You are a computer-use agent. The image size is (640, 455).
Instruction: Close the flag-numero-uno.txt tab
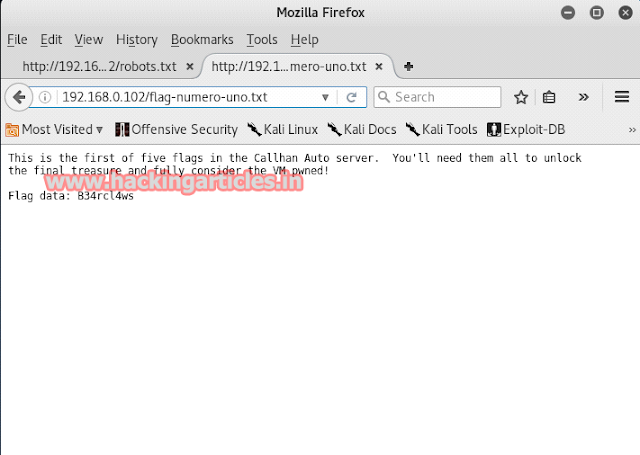(379, 66)
